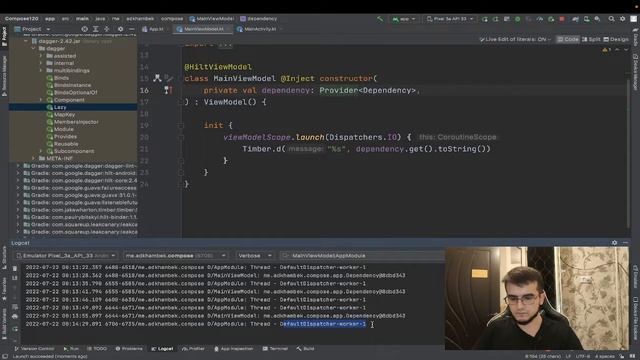Open the vertical Project tool window tab
The width and height of the screenshot is (640, 360).
tap(4, 36)
